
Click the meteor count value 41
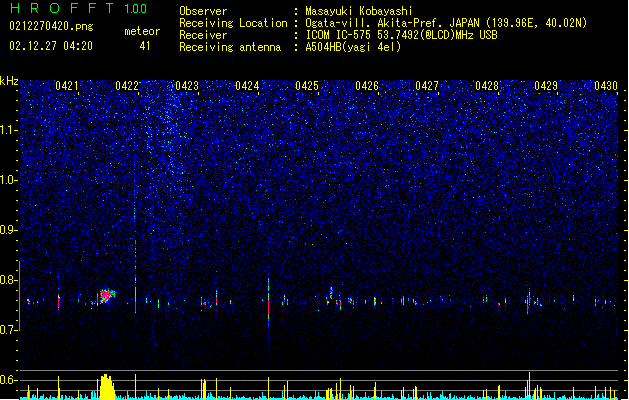tap(145, 46)
